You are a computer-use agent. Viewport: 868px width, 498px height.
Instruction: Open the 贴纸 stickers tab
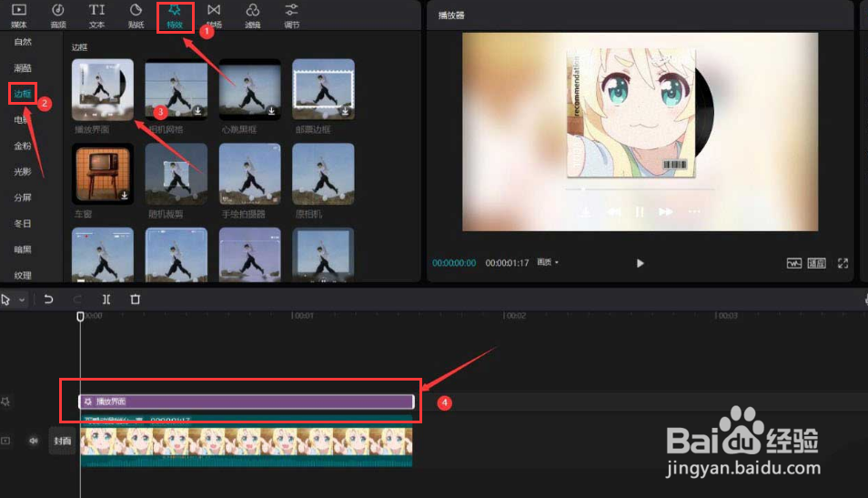click(136, 15)
